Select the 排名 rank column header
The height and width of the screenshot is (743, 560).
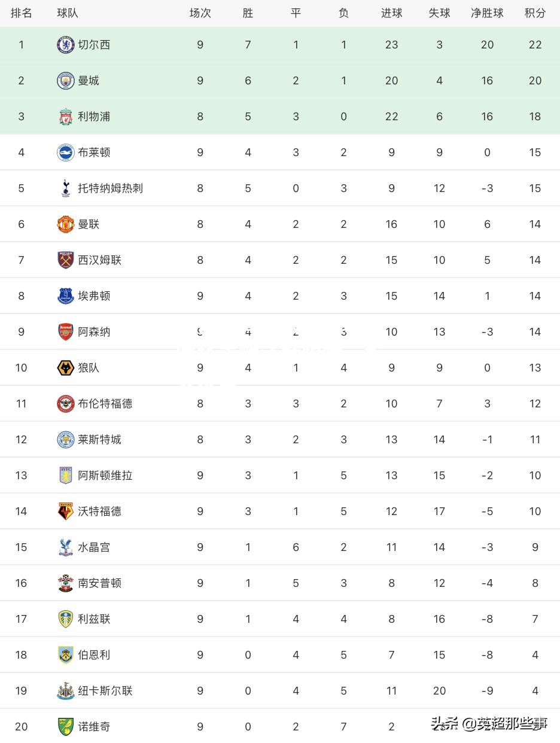tap(22, 13)
